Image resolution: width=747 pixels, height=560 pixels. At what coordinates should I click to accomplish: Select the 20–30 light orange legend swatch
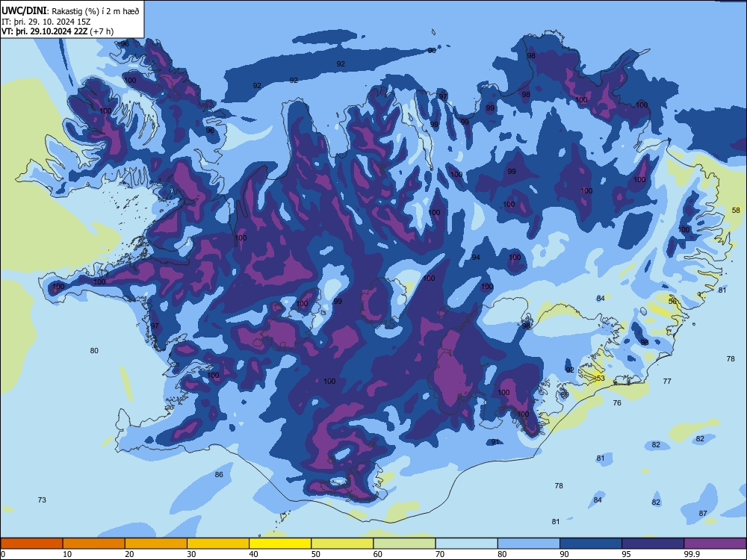156,544
